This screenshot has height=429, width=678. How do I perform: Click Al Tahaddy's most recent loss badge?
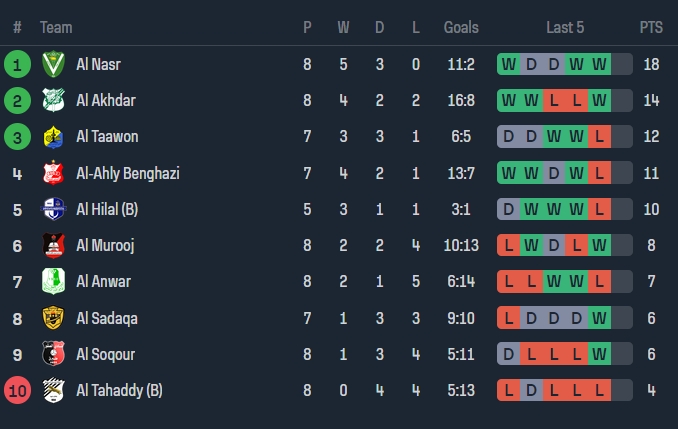[x=598, y=389]
